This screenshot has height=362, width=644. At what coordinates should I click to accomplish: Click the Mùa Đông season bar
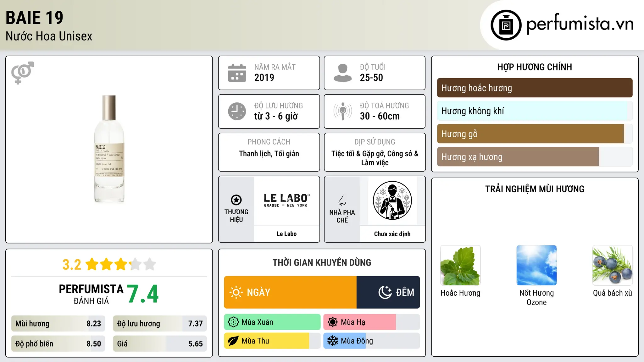[x=372, y=341]
